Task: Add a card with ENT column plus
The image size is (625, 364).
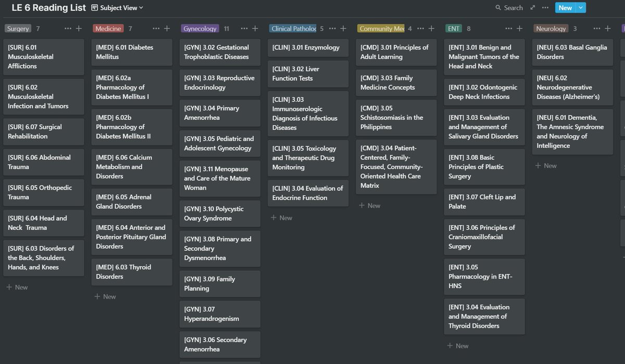Action: coord(519,29)
